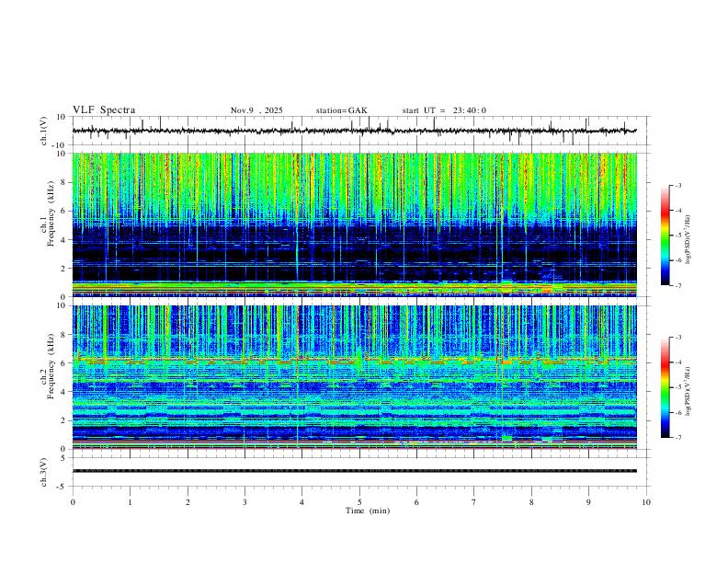Click the "8" kHz tick on ch.1 frequency axis

click(64, 182)
